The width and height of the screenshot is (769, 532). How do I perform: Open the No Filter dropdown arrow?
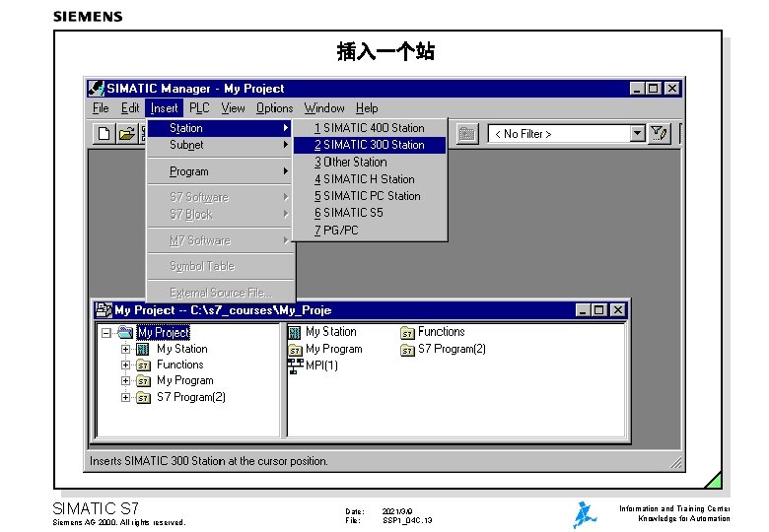(637, 133)
